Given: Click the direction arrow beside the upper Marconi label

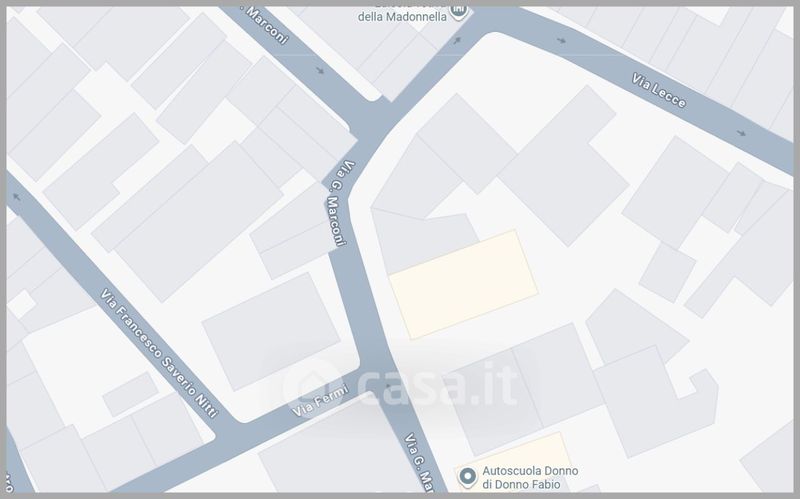Looking at the screenshot, I should click(320, 70).
